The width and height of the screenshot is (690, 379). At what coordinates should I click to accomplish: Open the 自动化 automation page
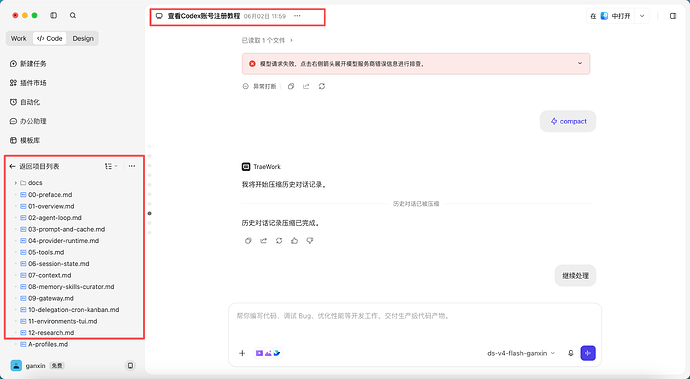point(25,102)
